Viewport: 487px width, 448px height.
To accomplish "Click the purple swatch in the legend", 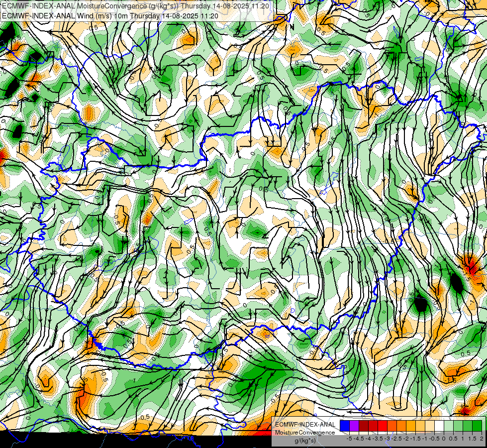I will tap(354, 426).
